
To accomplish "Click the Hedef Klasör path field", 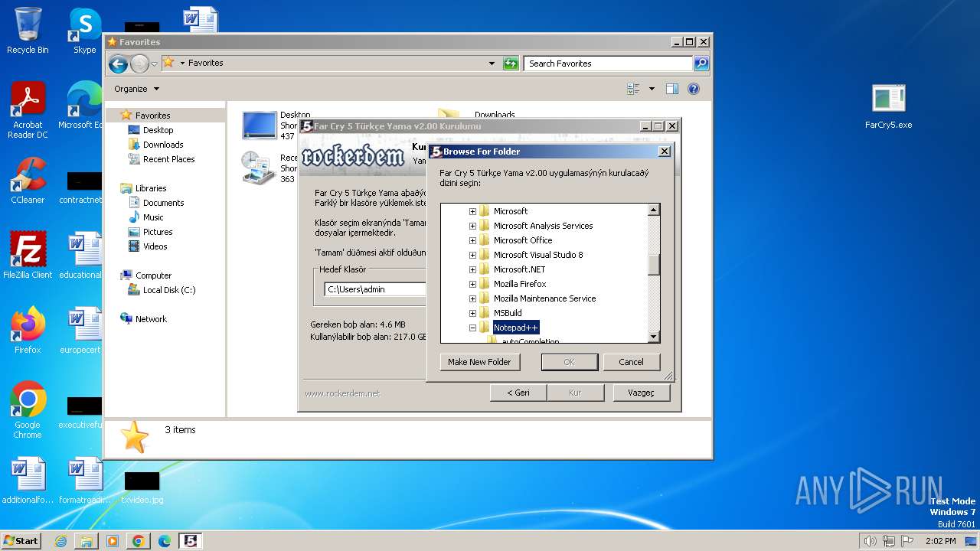I will click(x=375, y=289).
